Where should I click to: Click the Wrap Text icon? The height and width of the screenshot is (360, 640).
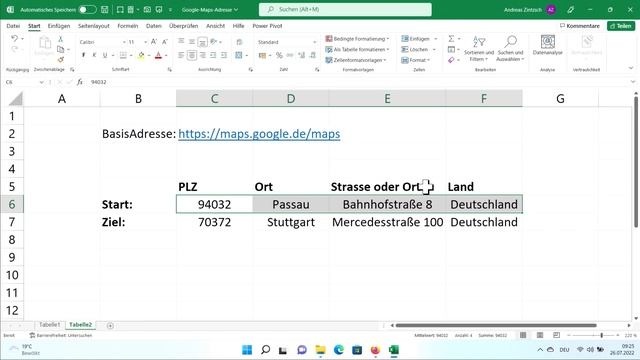(x=240, y=42)
